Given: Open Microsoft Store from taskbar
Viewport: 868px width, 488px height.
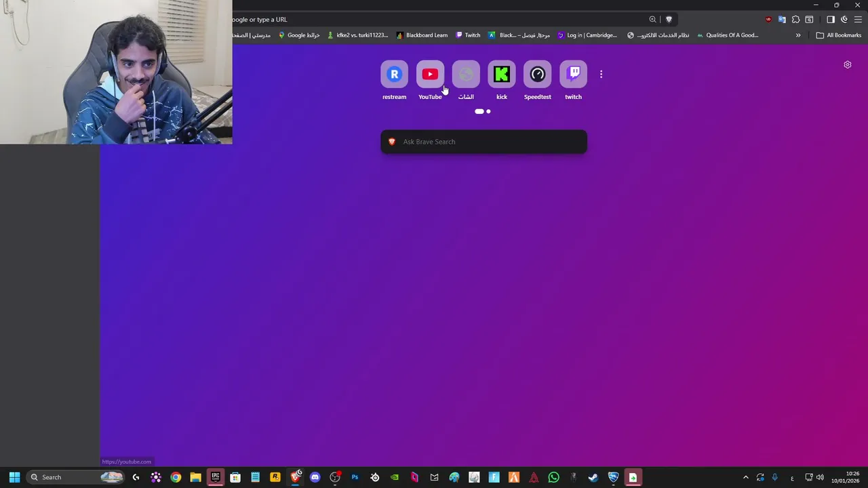Looking at the screenshot, I should pyautogui.click(x=235, y=477).
